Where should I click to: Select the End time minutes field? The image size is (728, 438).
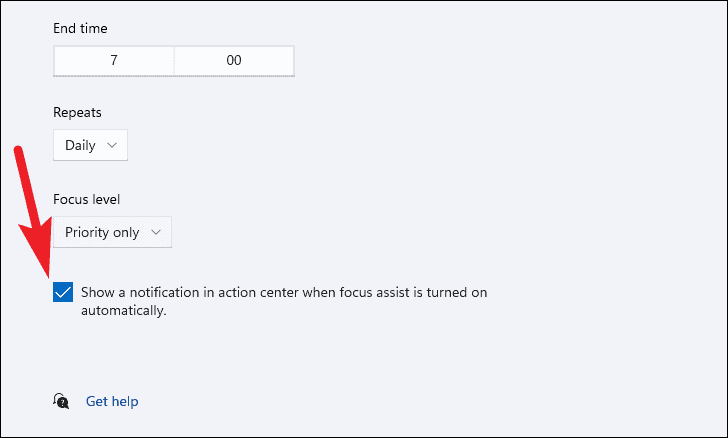coord(234,61)
